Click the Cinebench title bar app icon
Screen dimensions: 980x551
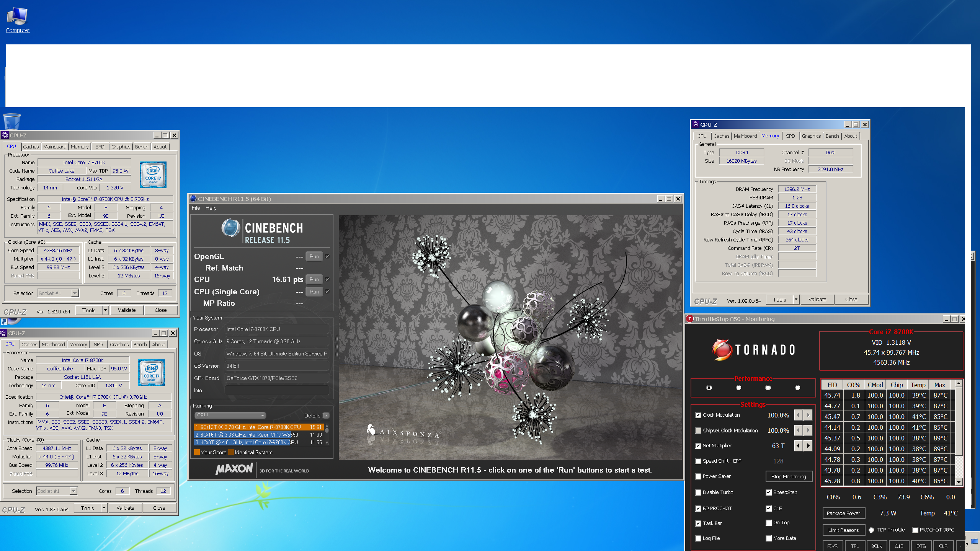tap(193, 199)
